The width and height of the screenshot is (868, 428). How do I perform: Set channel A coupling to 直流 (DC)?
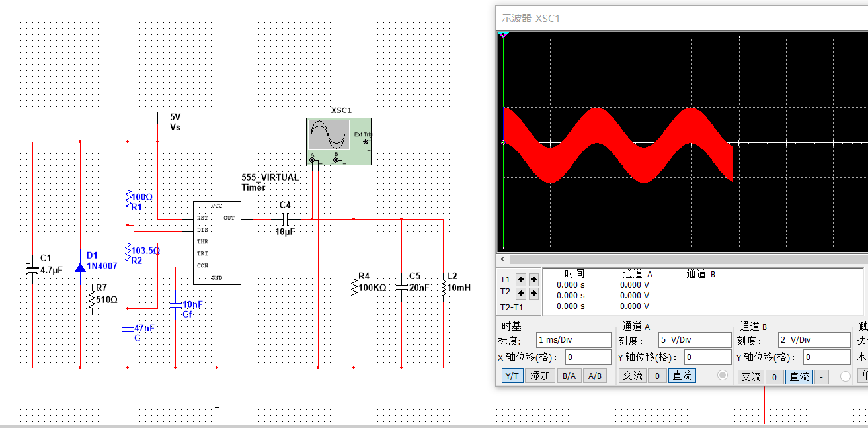[x=682, y=376]
